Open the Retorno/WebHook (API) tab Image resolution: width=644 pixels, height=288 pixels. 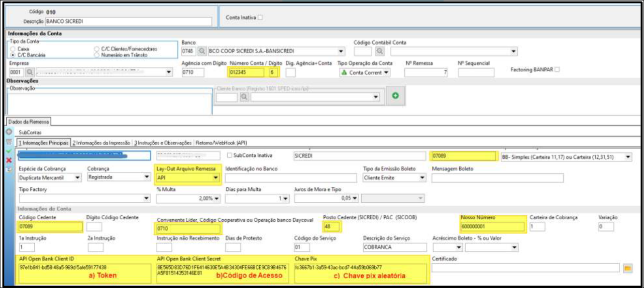pos(221,143)
